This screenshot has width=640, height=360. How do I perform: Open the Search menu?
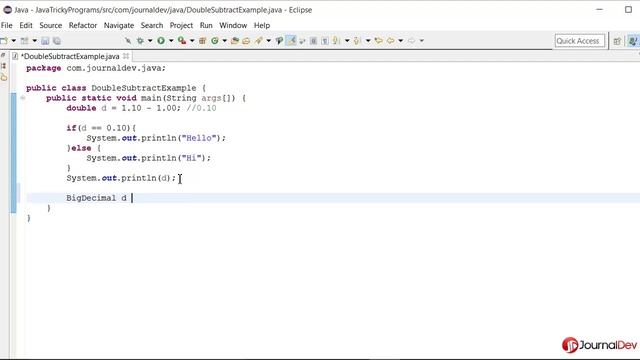coord(152,25)
